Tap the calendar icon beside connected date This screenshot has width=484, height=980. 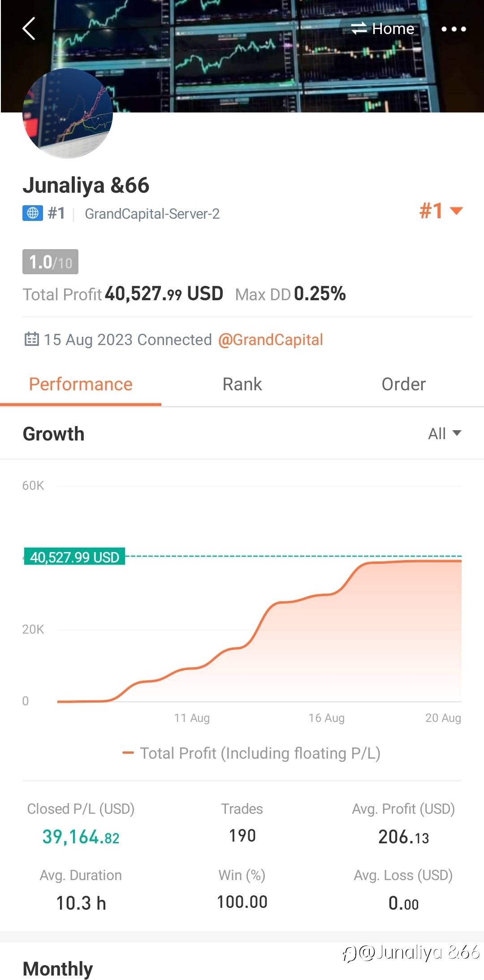[31, 339]
